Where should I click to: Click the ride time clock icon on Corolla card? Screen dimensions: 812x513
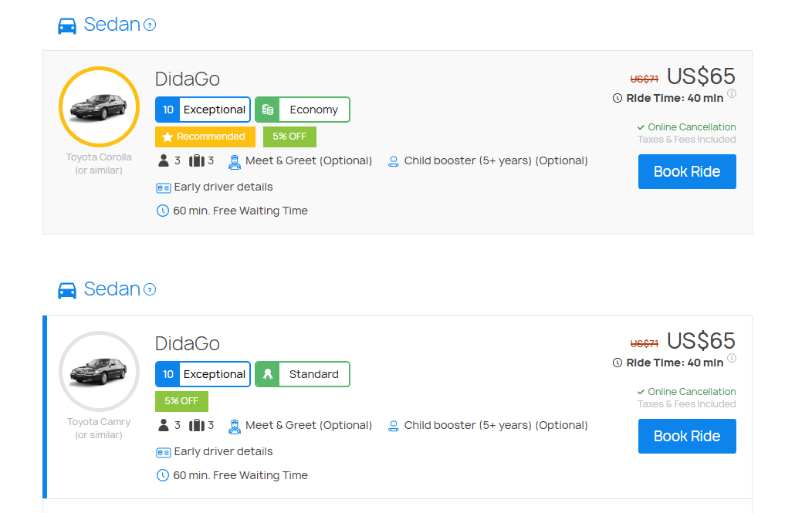tap(617, 98)
